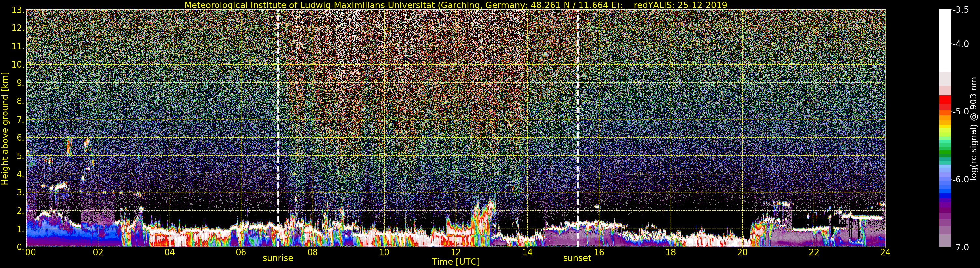980x268 pixels.
Task: Click the '13.' height axis tick label
Action: point(18,10)
